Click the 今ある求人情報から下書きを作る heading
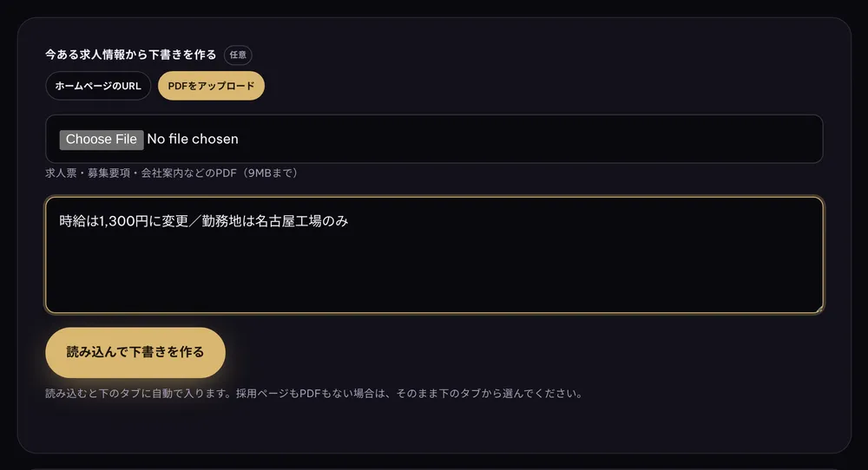Image resolution: width=868 pixels, height=470 pixels. pos(131,55)
